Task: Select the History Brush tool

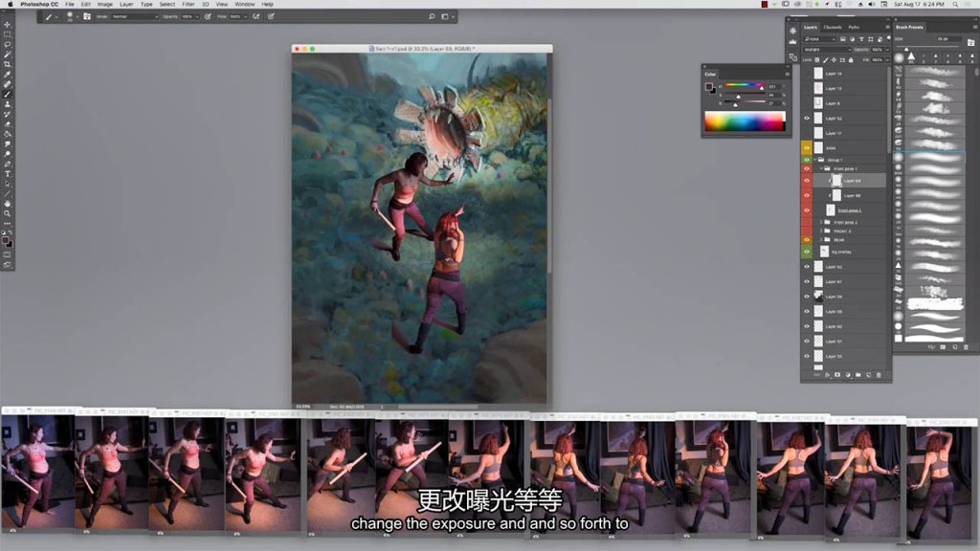Action: pyautogui.click(x=8, y=115)
